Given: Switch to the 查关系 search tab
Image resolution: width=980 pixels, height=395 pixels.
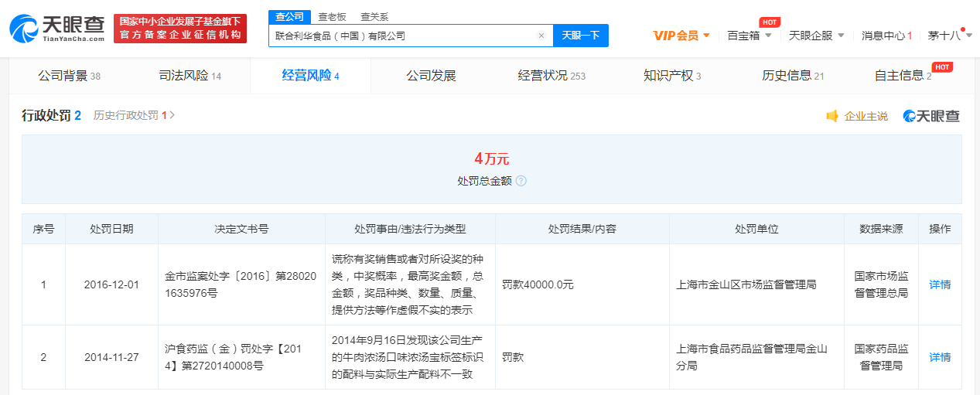Looking at the screenshot, I should point(374,17).
